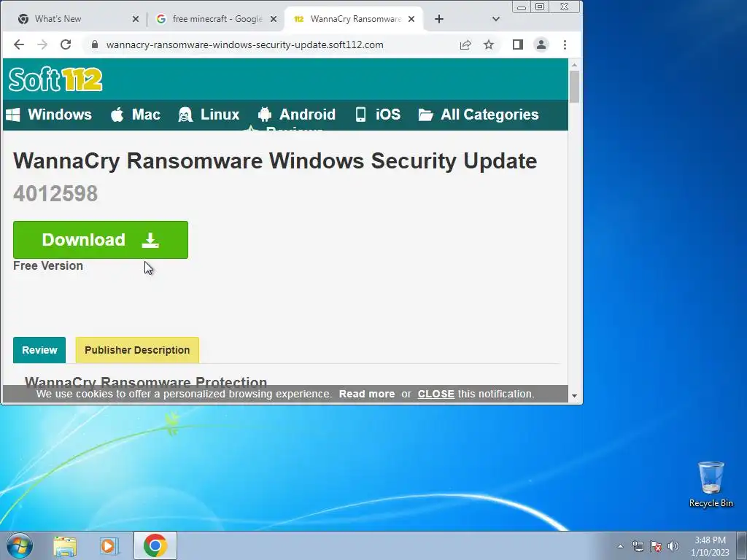This screenshot has height=560, width=747.
Task: Open All Categories in Soft112 nav
Action: tap(479, 114)
